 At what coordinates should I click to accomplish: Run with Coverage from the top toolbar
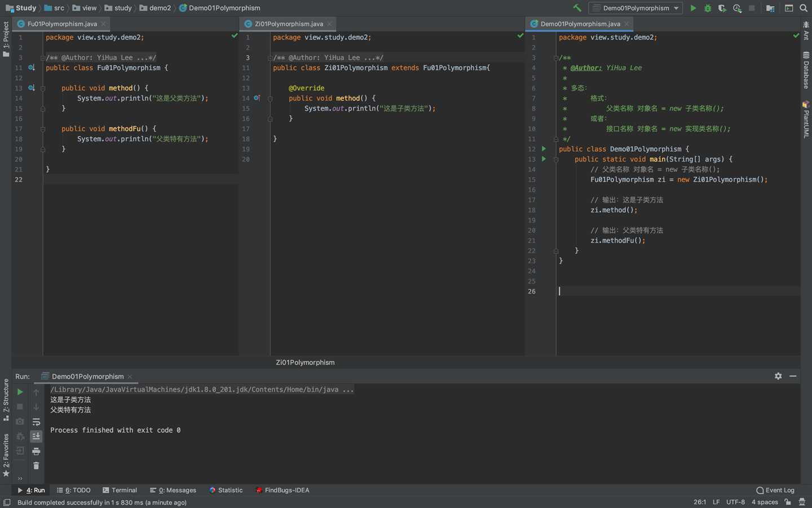722,8
